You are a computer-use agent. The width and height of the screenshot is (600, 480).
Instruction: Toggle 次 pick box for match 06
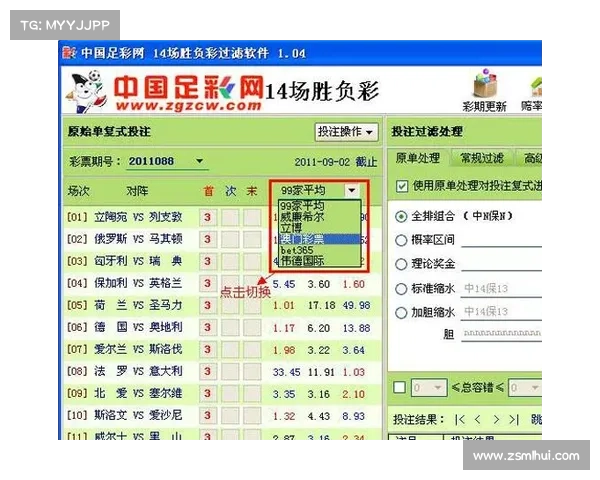coord(230,328)
